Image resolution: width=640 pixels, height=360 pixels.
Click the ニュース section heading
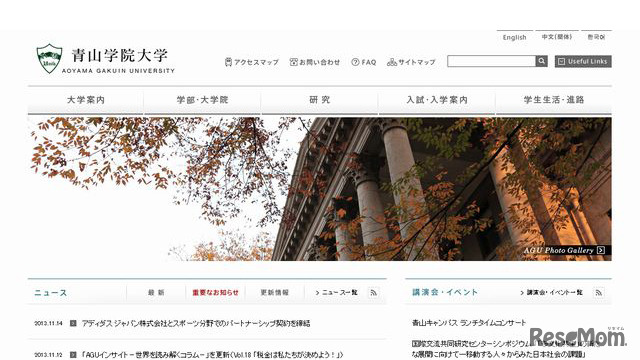[51, 293]
